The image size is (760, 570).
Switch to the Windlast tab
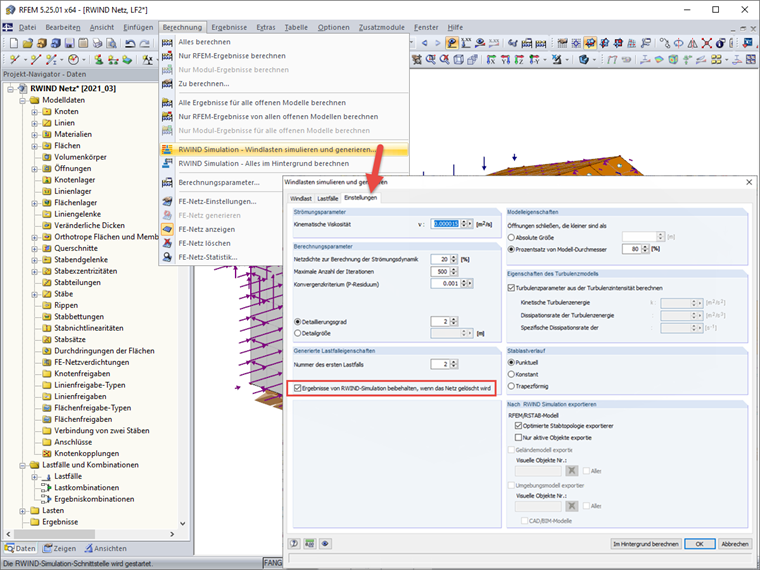click(301, 198)
